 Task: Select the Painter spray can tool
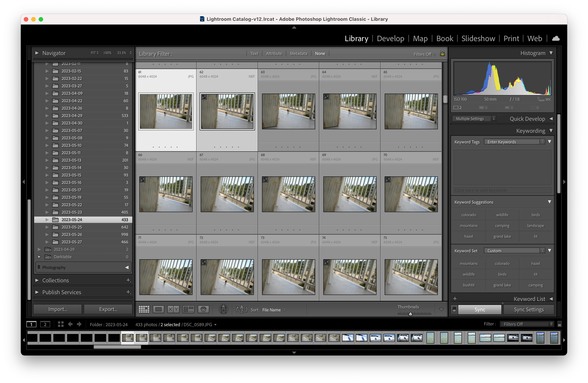tap(223, 309)
